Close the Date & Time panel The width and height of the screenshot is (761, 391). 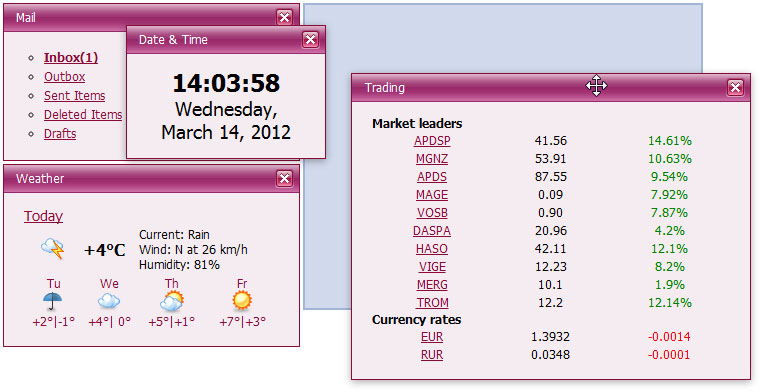pos(310,39)
